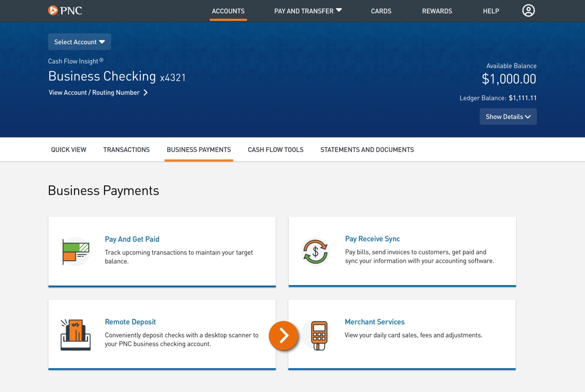The height and width of the screenshot is (392, 585).
Task: Open the Select Account dropdown
Action: 79,42
